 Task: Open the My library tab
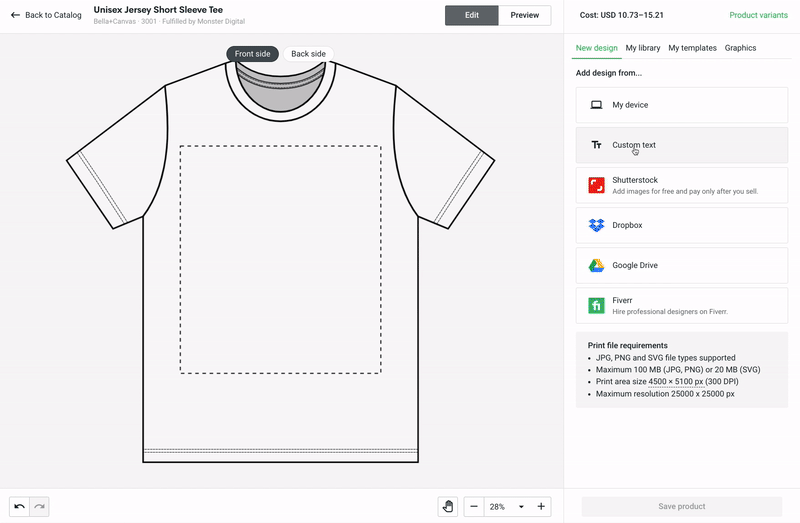pos(643,48)
